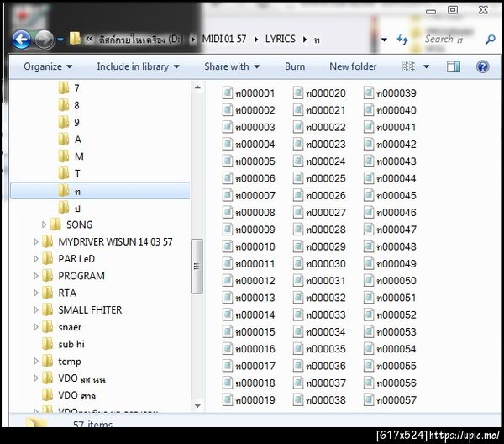
Task: Select file icon of ท000039
Action: pos(369,92)
